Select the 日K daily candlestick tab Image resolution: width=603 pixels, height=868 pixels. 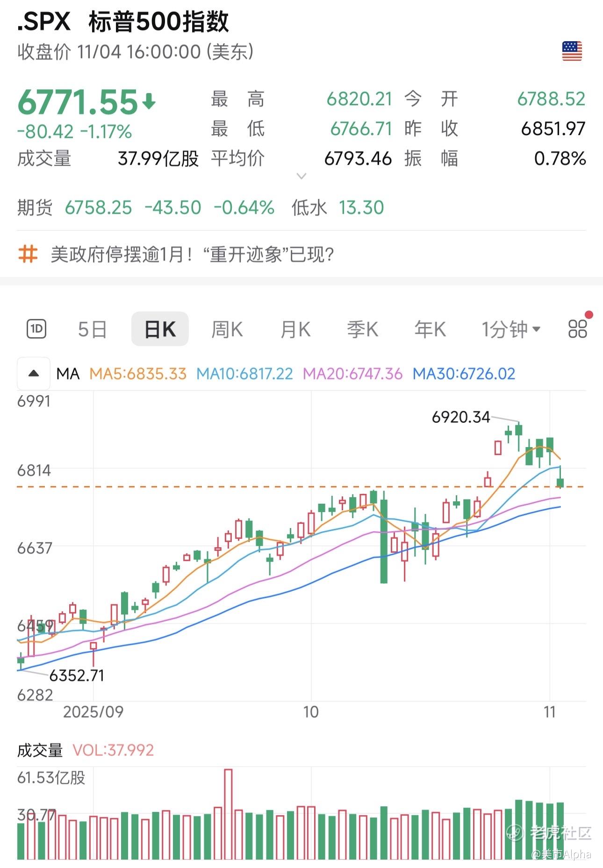coord(160,329)
